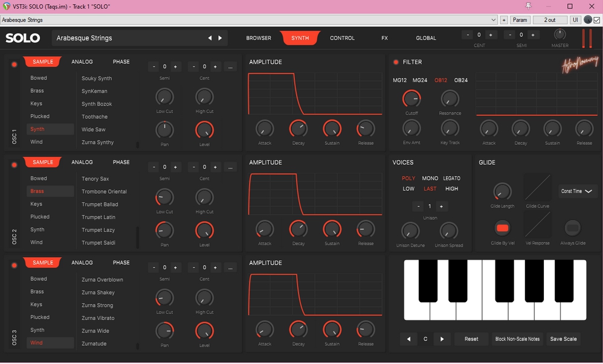
Task: Select Plucked category in OSC 1
Action: 40,117
